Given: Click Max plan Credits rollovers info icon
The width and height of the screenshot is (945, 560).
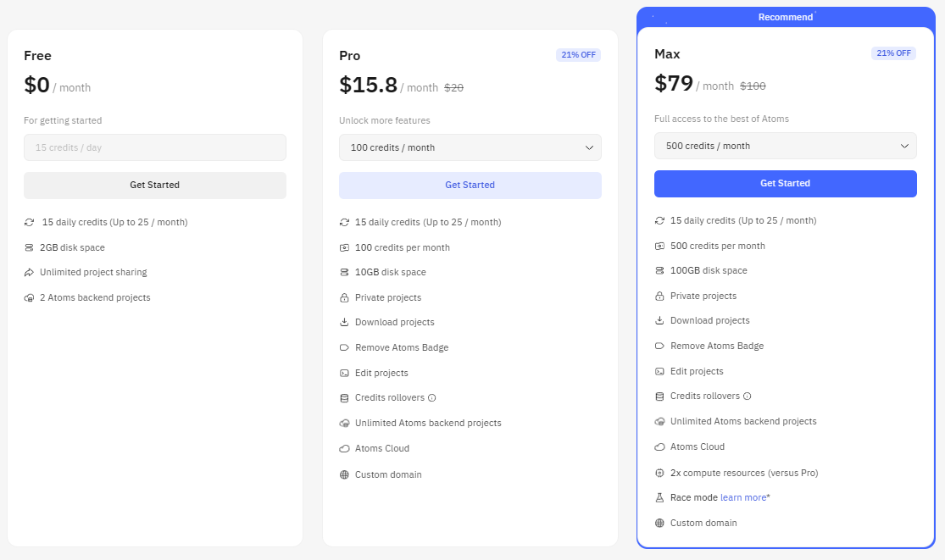Looking at the screenshot, I should [x=748, y=396].
